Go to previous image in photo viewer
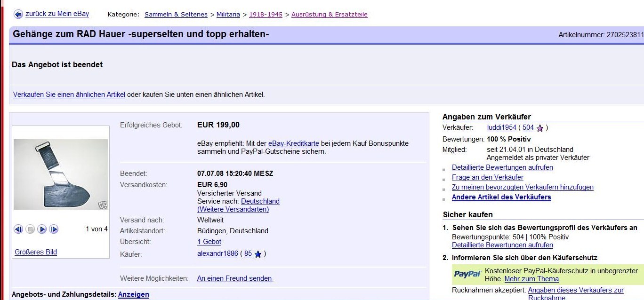The width and height of the screenshot is (644, 300). (18, 229)
